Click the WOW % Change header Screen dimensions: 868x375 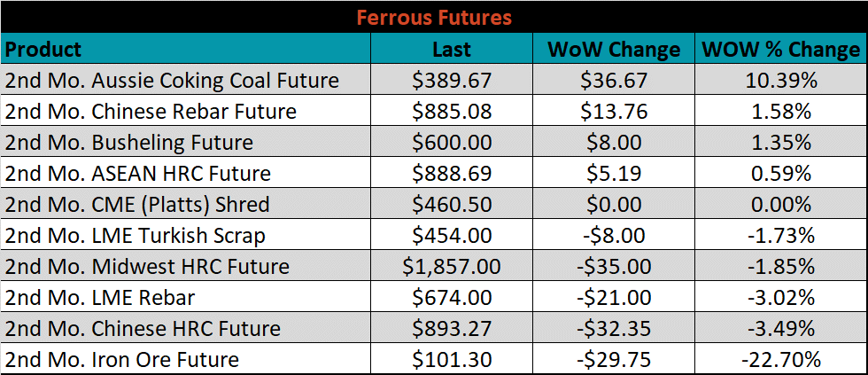[x=781, y=49]
